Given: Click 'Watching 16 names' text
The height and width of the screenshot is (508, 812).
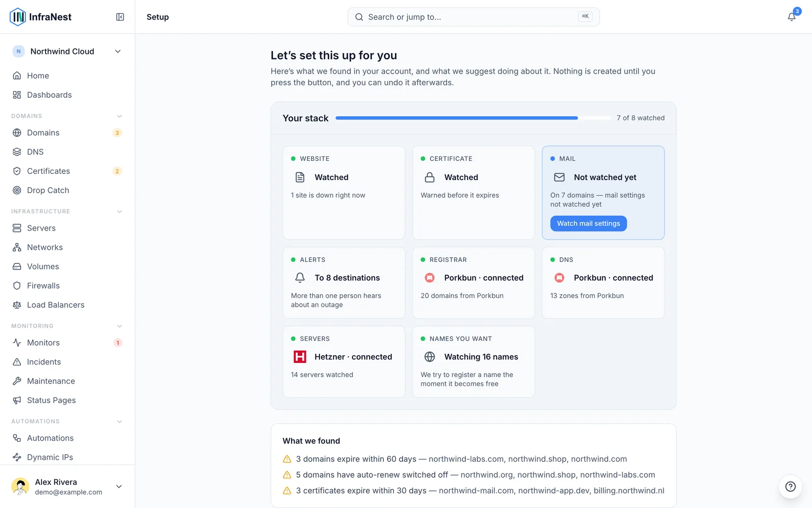Looking at the screenshot, I should [481, 357].
